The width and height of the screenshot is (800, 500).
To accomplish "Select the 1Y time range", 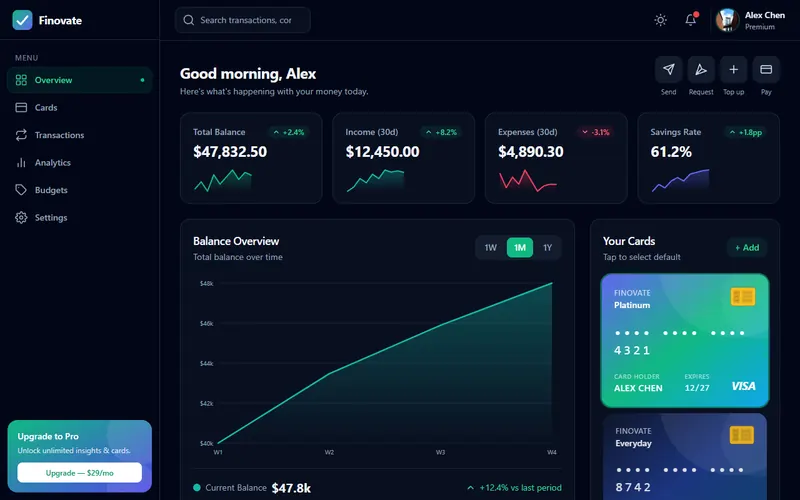I will [547, 247].
